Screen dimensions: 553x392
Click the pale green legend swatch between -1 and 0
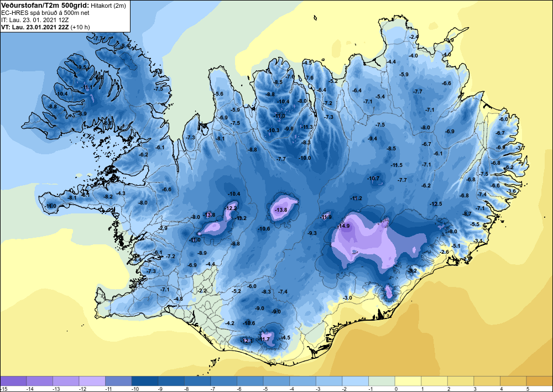click(382, 381)
